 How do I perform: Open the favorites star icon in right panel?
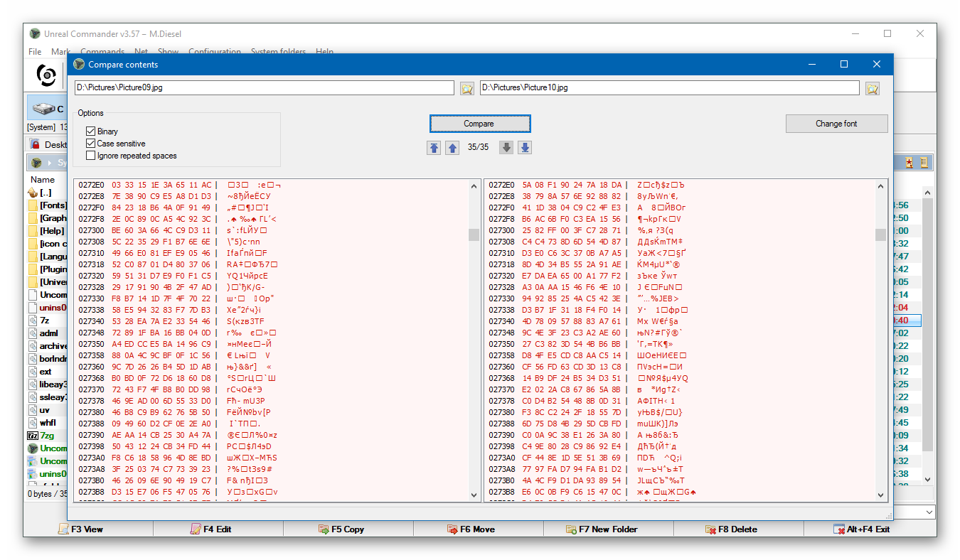tap(910, 163)
